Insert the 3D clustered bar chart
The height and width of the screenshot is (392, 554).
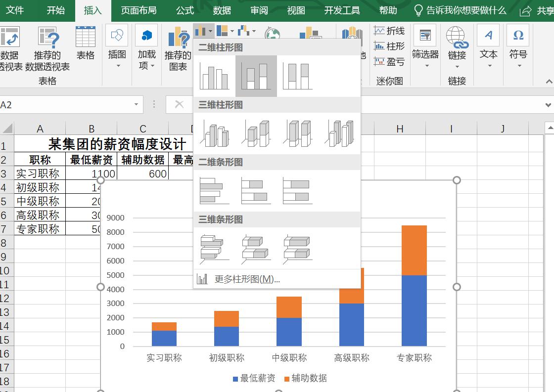point(215,248)
